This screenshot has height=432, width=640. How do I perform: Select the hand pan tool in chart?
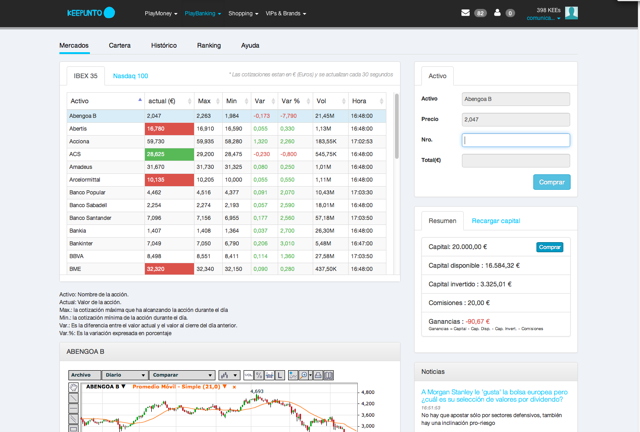[73, 387]
